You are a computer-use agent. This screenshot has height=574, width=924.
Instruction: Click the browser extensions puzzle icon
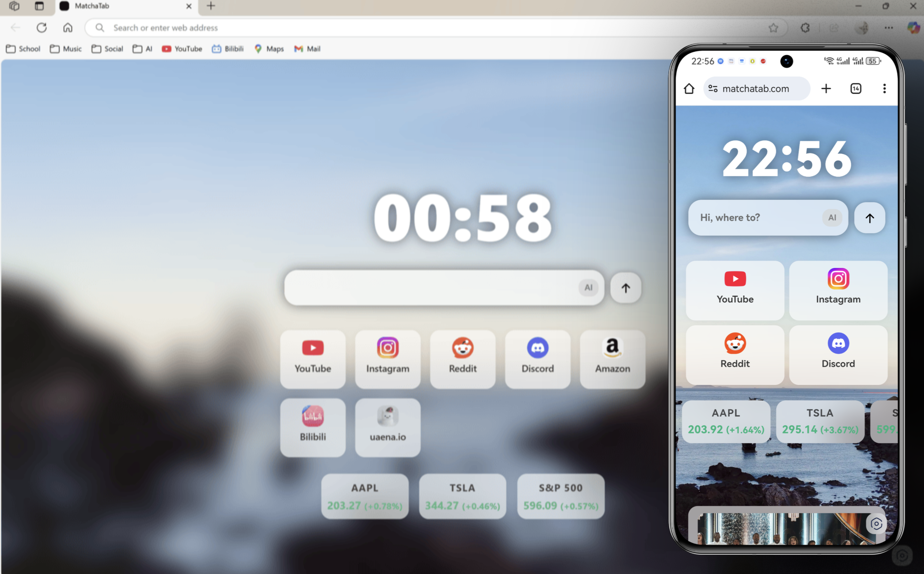[805, 28]
